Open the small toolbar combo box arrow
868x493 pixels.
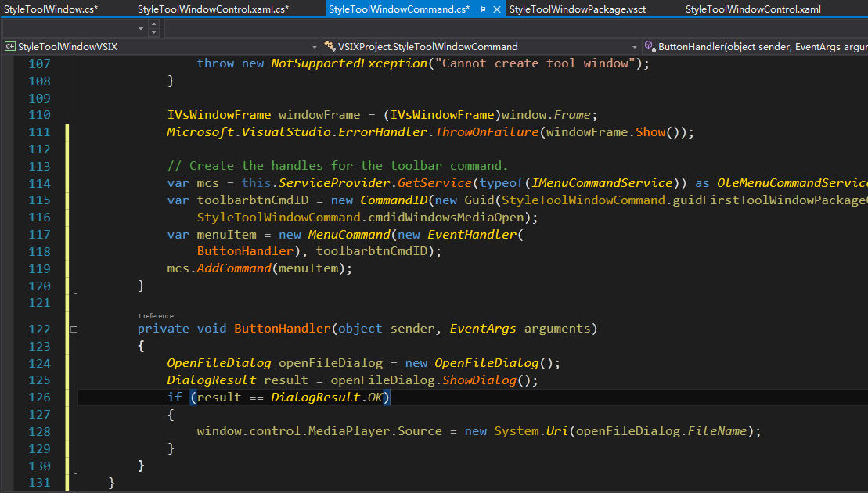click(x=140, y=28)
